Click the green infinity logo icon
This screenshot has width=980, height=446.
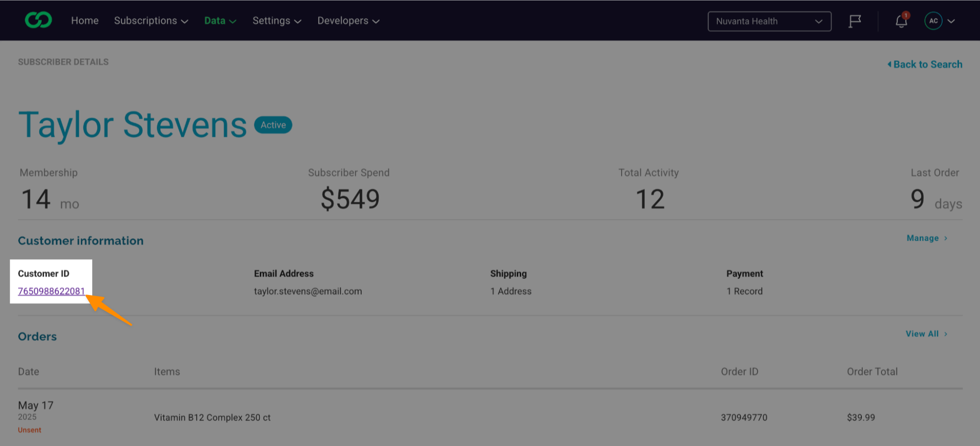pos(38,21)
